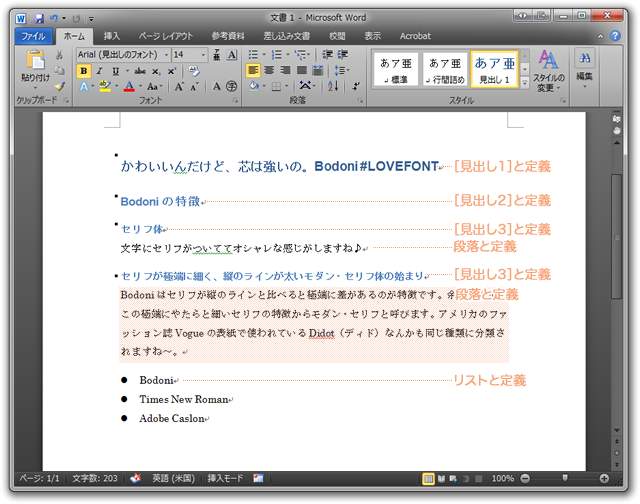Switch to the Acrobat tab
This screenshot has width=640, height=504.
pos(415,36)
